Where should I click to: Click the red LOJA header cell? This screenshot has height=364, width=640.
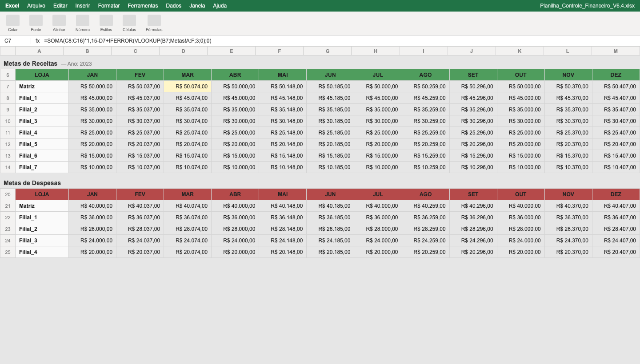click(x=42, y=194)
